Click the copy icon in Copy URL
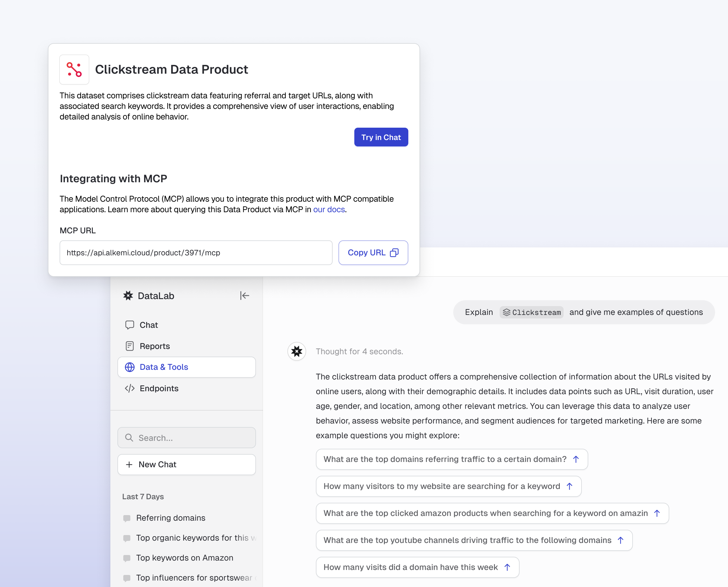The height and width of the screenshot is (587, 728). click(x=394, y=253)
